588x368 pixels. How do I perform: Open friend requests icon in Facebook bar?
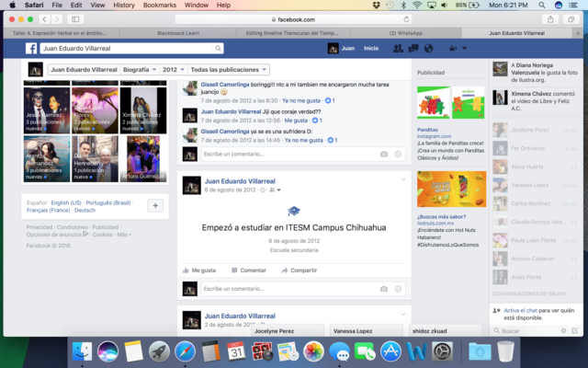(x=398, y=48)
